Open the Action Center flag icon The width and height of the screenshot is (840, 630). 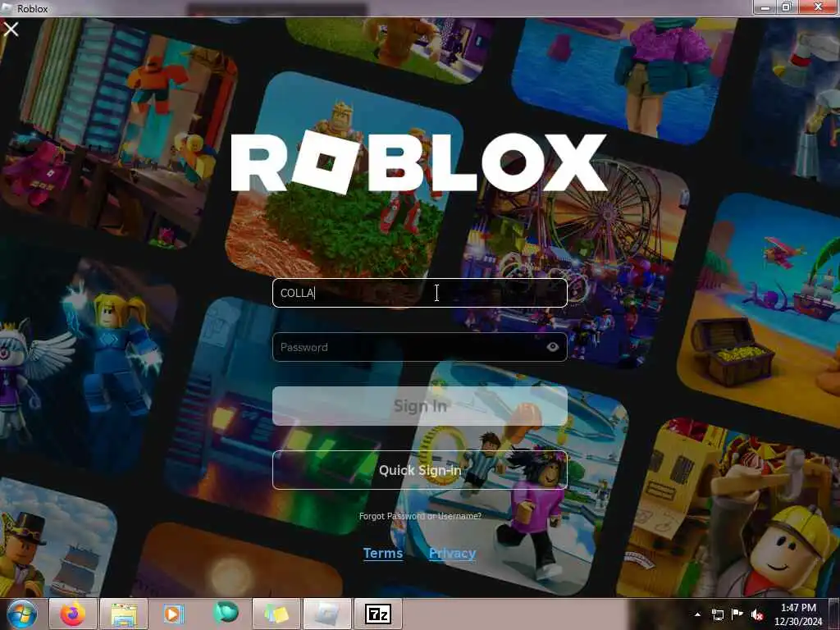(x=737, y=614)
